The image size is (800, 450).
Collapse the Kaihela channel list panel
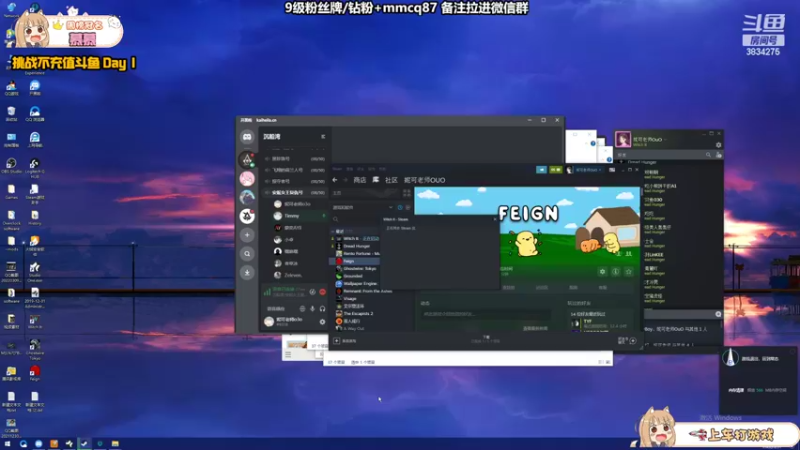coord(322,137)
